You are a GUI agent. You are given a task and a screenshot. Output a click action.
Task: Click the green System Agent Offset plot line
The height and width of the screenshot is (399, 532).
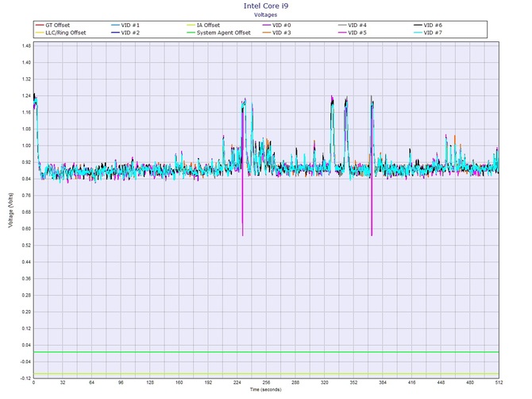click(266, 352)
